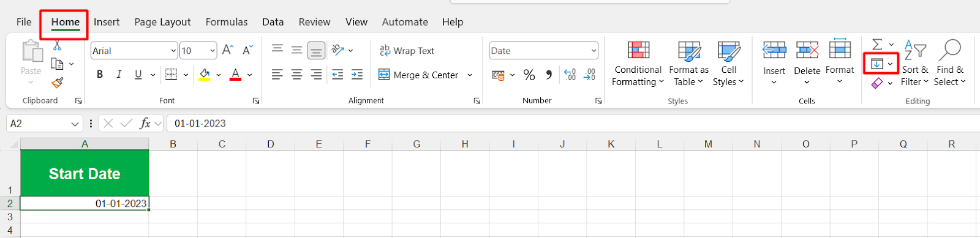Viewport: 980px width, 238px height.
Task: Click the AutoSum sigma icon
Action: click(877, 44)
